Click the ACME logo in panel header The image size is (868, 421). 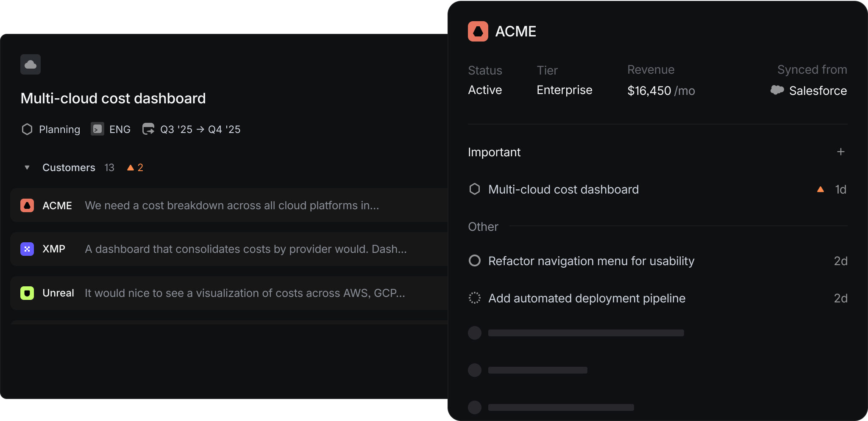(478, 31)
